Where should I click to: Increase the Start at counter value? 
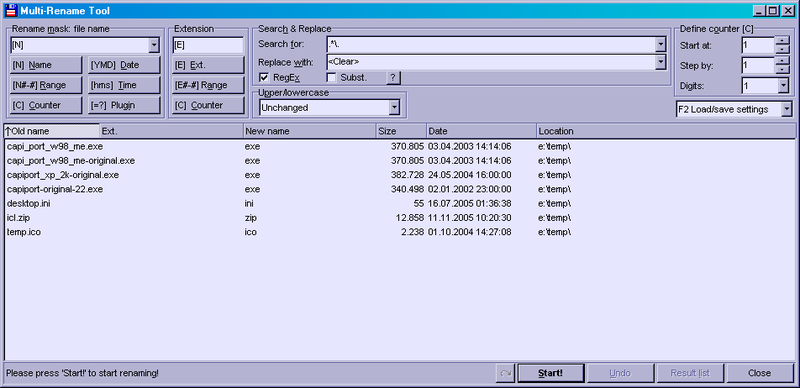[782, 41]
